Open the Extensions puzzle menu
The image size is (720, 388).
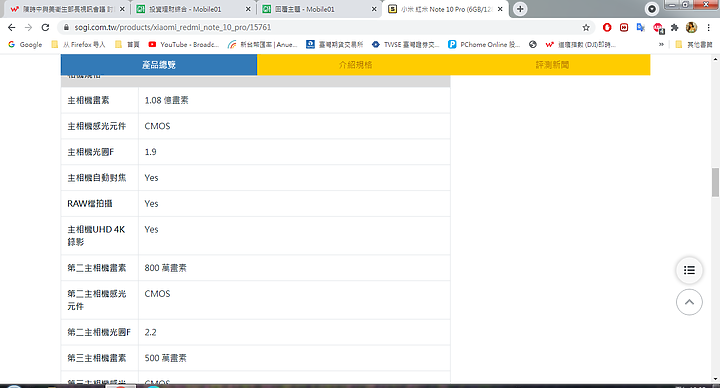point(675,28)
